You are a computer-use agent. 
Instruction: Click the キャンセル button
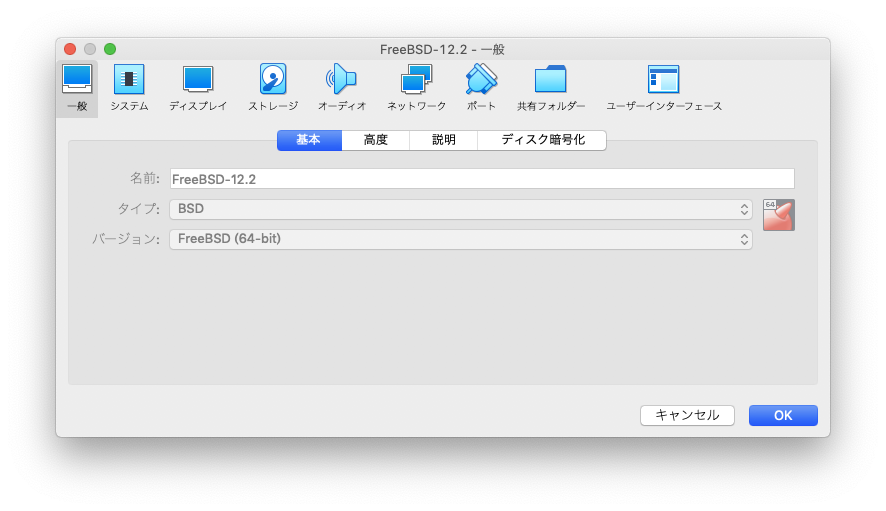tap(687, 415)
